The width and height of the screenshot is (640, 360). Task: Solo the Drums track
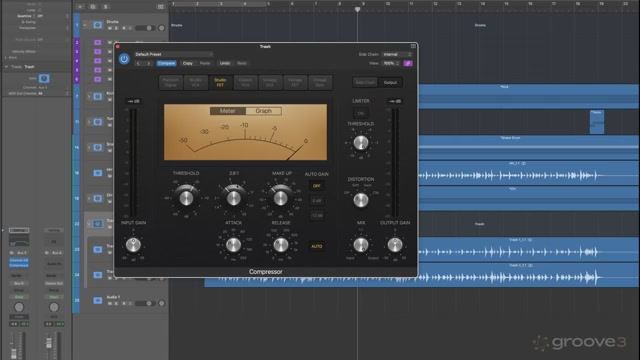coord(116,28)
